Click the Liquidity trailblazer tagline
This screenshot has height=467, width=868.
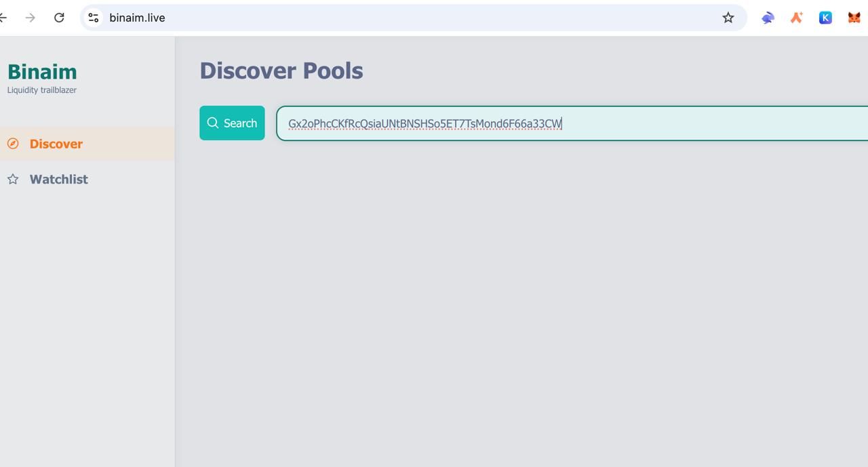(42, 90)
